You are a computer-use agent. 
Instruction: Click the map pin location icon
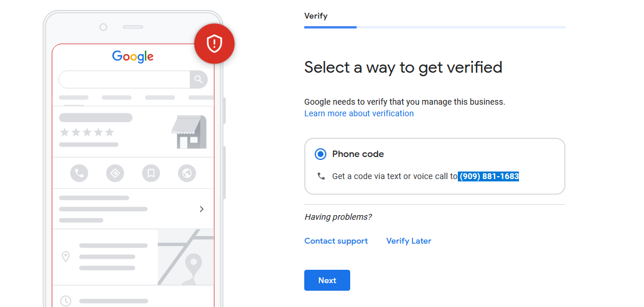(x=66, y=257)
